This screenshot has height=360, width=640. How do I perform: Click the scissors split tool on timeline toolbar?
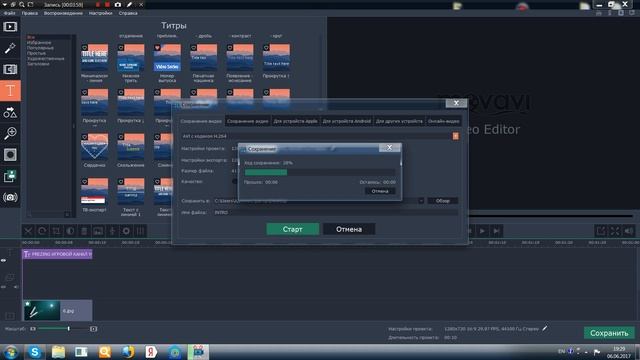28,231
